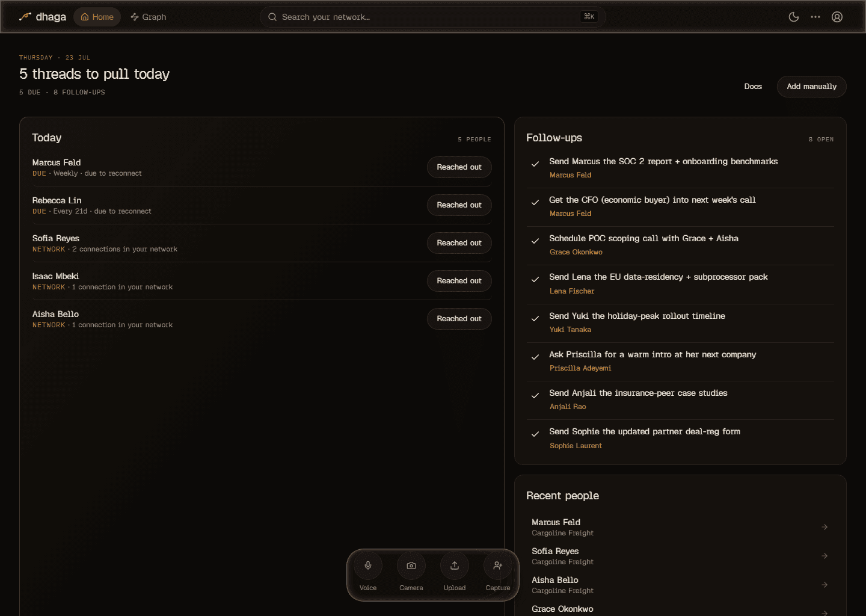
Task: Start Voice capture with microphone icon
Action: 368,565
